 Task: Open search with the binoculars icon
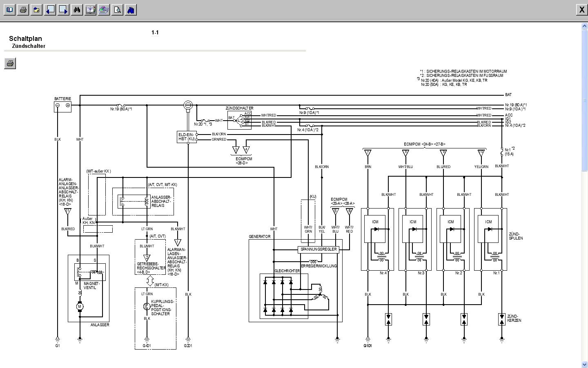point(77,10)
